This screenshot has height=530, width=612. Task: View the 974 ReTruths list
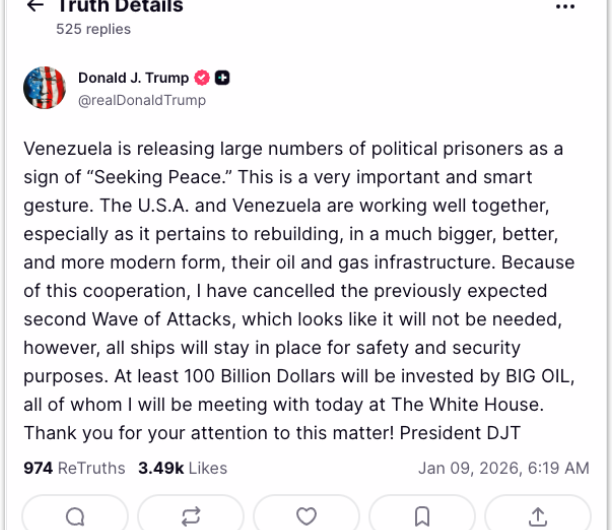(74, 468)
